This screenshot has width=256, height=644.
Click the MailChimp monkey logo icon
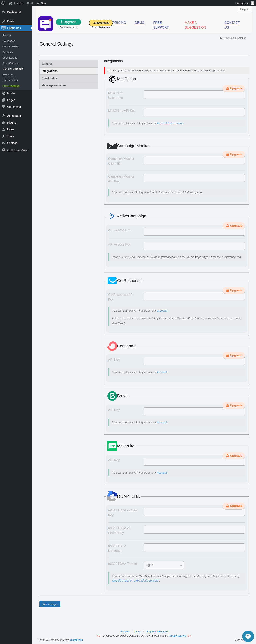(112, 79)
